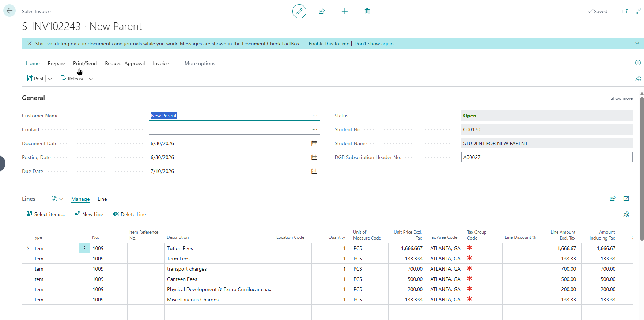
Task: Click the pencil edit icon
Action: [299, 11]
